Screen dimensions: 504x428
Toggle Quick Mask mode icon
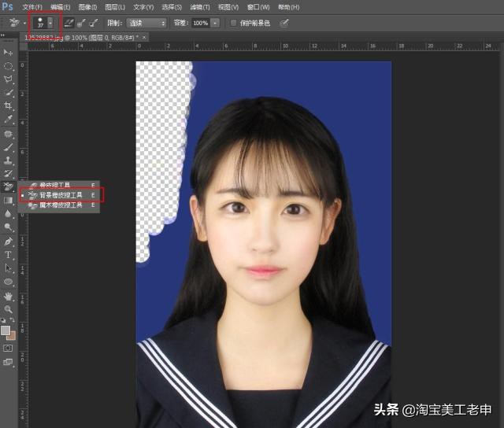[x=9, y=348]
